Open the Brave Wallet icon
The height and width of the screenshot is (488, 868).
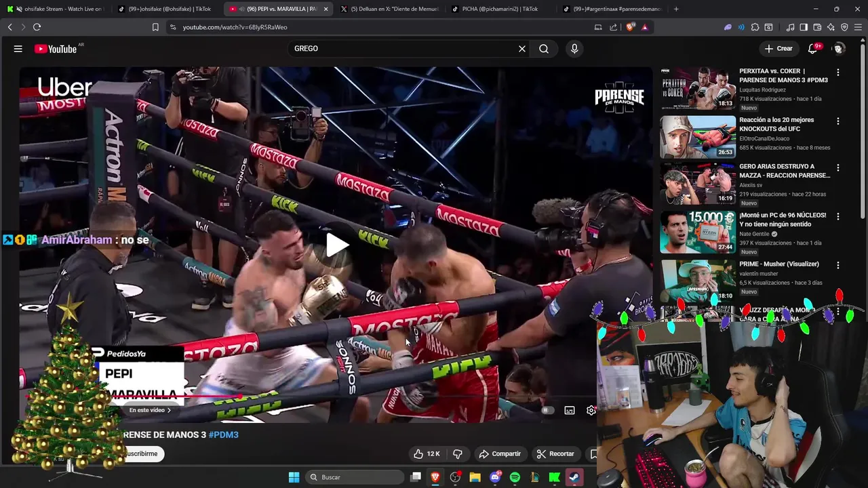[x=817, y=27]
